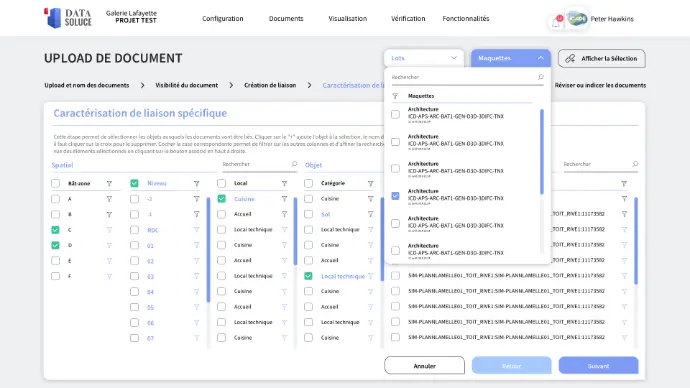Click the Suivant button
The height and width of the screenshot is (388, 690).
[598, 366]
